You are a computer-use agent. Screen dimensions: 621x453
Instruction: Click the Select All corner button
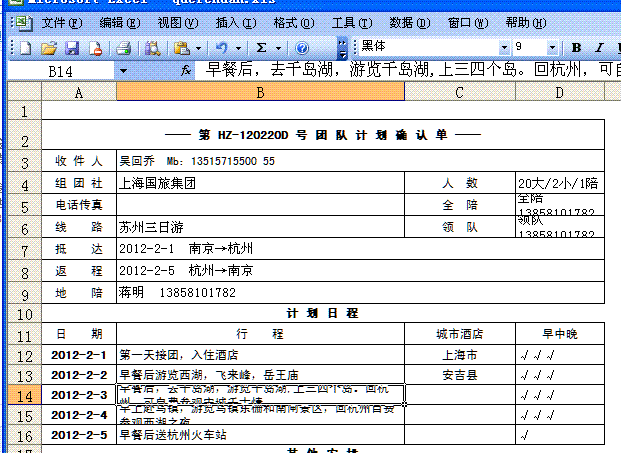tap(25, 91)
